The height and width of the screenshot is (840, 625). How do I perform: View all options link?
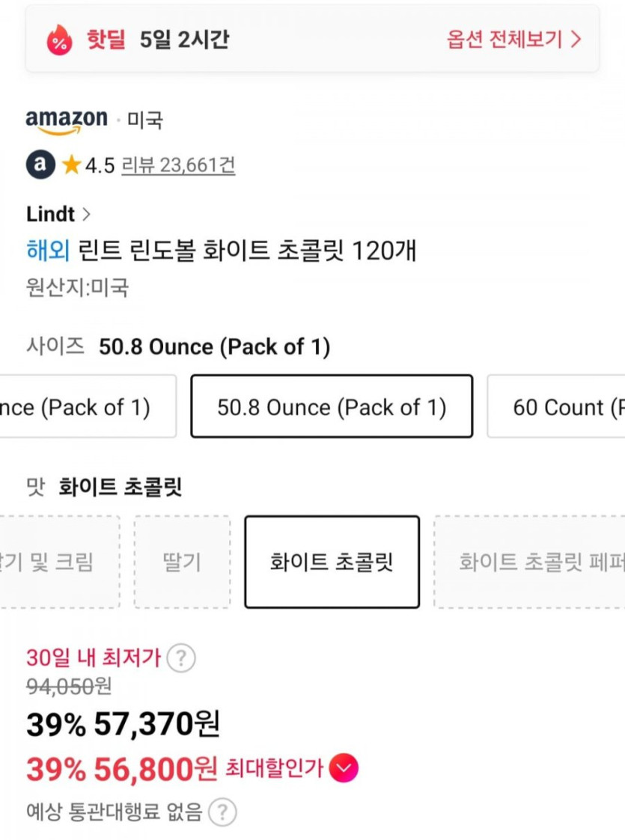tap(513, 39)
